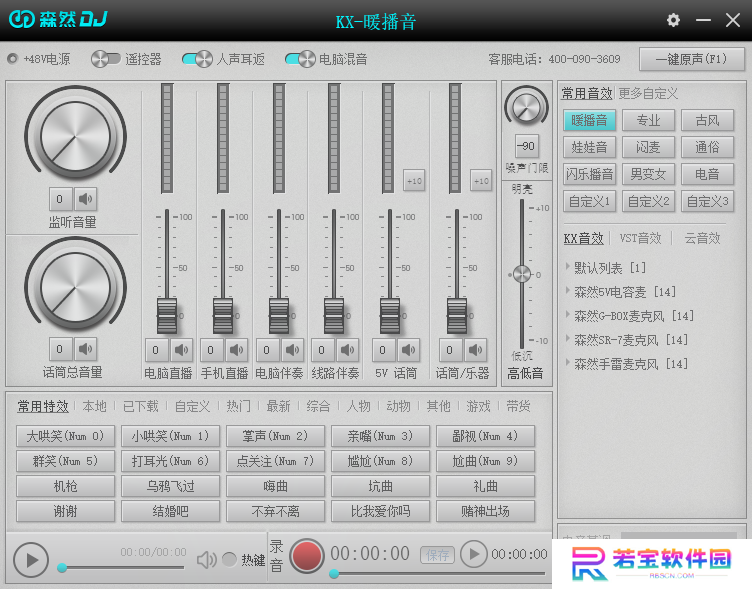
Task: Expand 森然G-BOX麦克风 [14] list
Action: click(x=568, y=315)
